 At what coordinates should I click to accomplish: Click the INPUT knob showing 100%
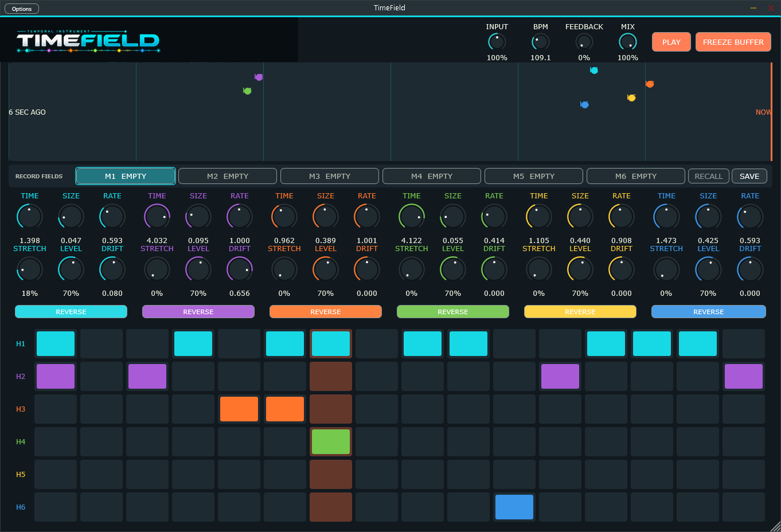tap(497, 42)
